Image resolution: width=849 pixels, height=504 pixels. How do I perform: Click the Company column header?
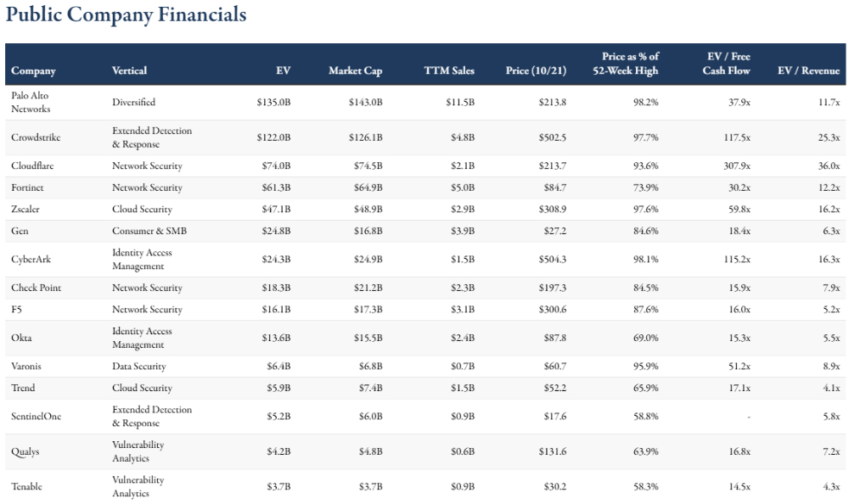(x=33, y=70)
